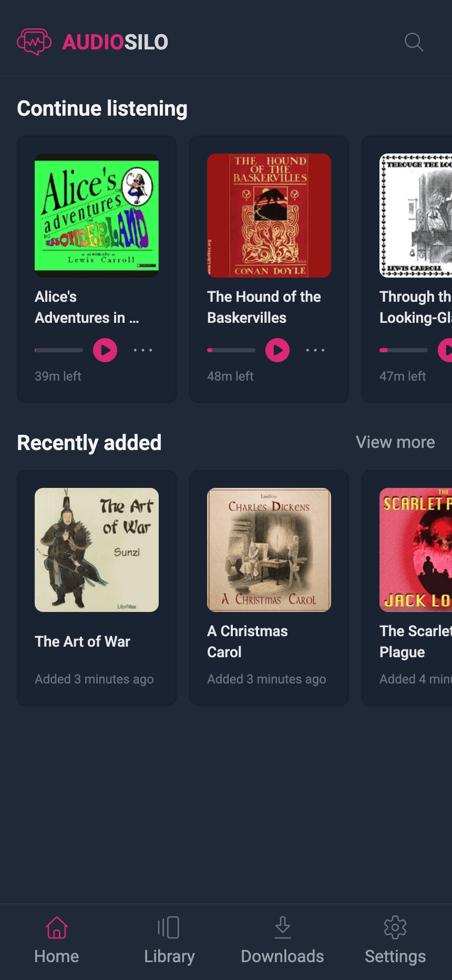This screenshot has width=452, height=980.
Task: Open the Downloads tab
Action: 282,941
